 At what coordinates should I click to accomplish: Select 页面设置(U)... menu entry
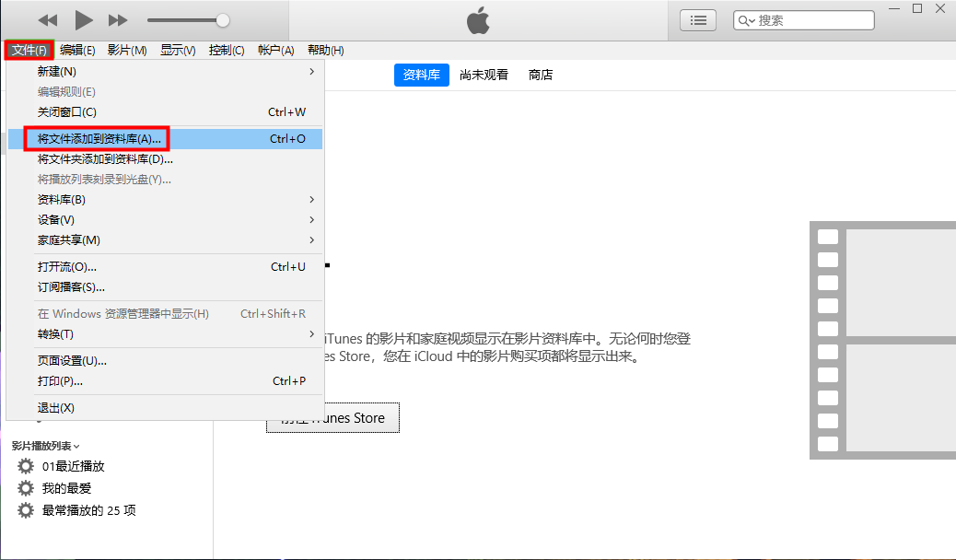[165, 360]
